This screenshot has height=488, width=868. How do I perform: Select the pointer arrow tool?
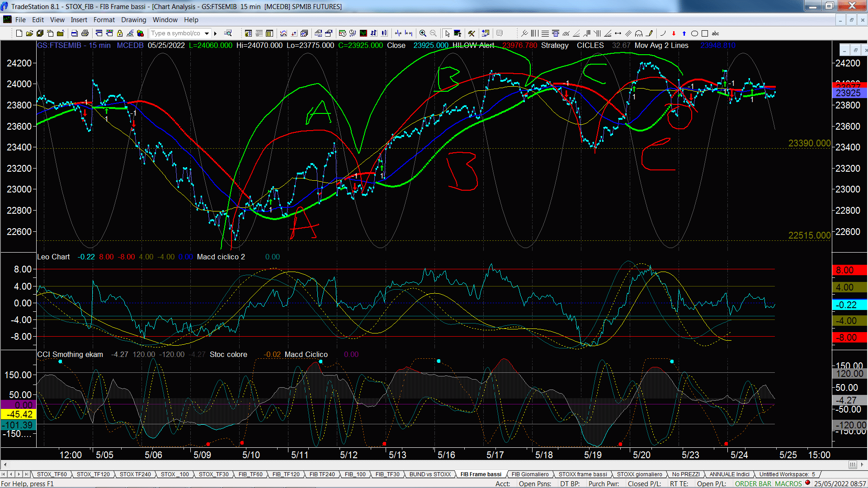click(447, 33)
